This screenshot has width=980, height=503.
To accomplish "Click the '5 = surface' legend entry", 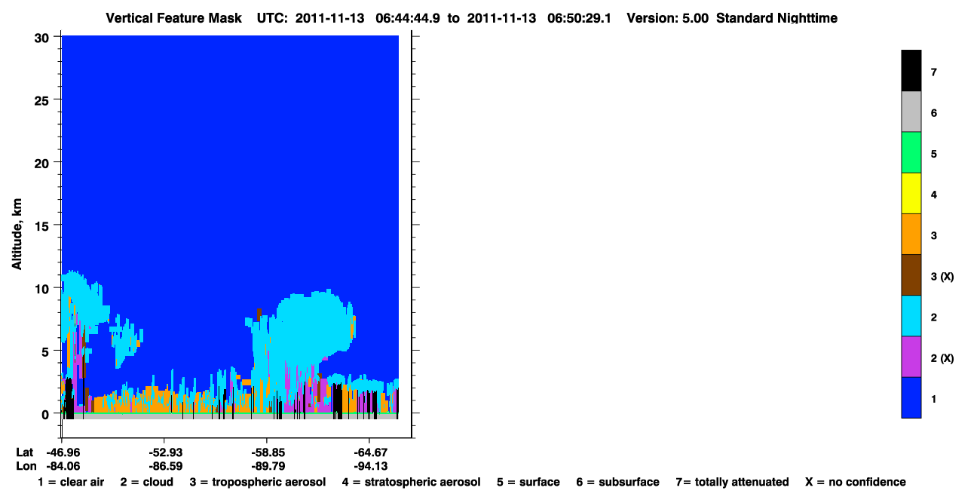I will (528, 482).
